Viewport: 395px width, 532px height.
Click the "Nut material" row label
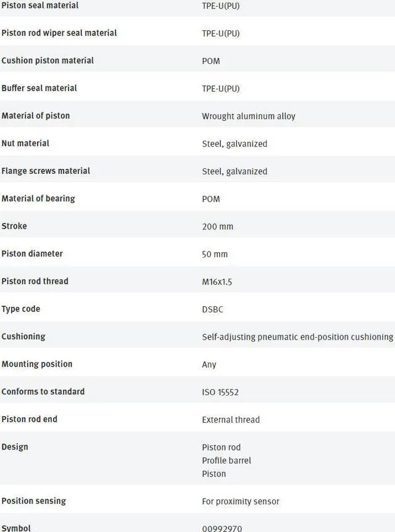click(25, 143)
